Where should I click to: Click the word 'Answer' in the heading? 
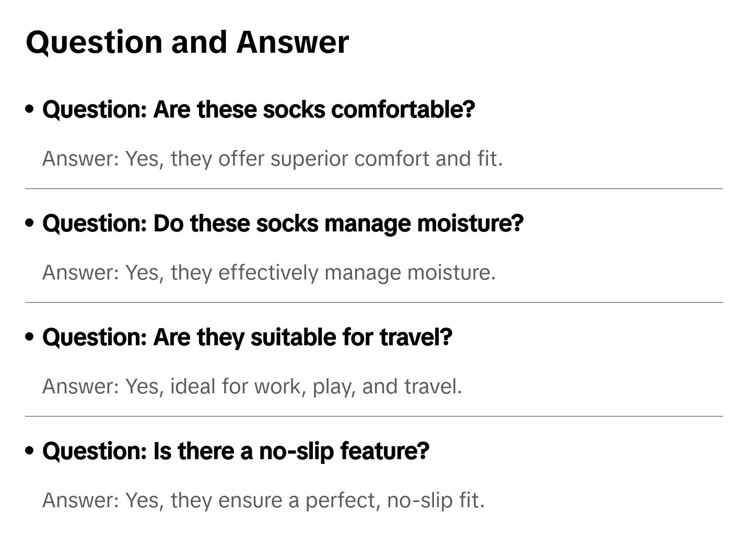292,42
